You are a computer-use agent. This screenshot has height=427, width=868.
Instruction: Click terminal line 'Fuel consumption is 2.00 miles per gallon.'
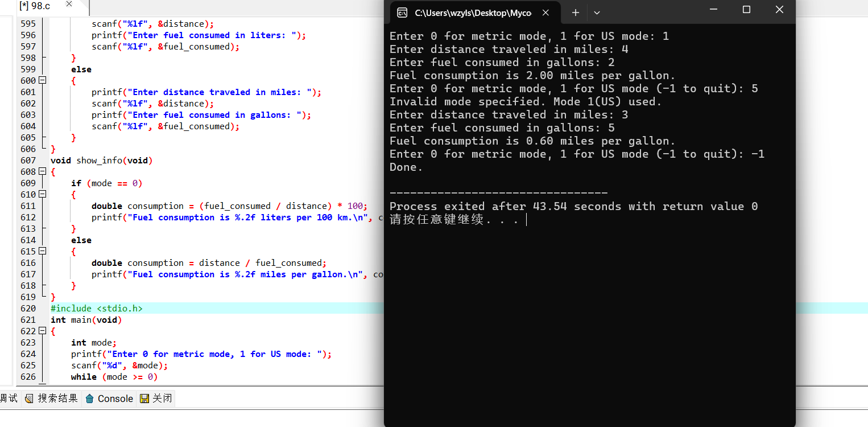click(532, 76)
